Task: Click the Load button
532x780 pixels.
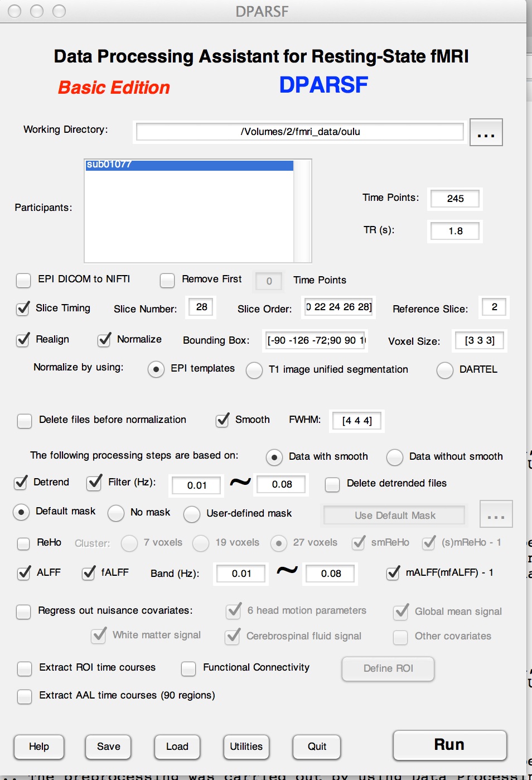Action: coord(177,747)
